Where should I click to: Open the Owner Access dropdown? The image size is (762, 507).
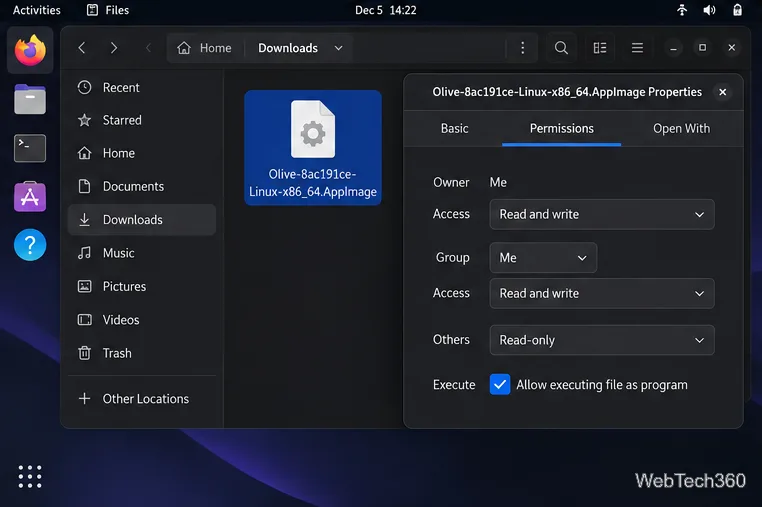602,214
